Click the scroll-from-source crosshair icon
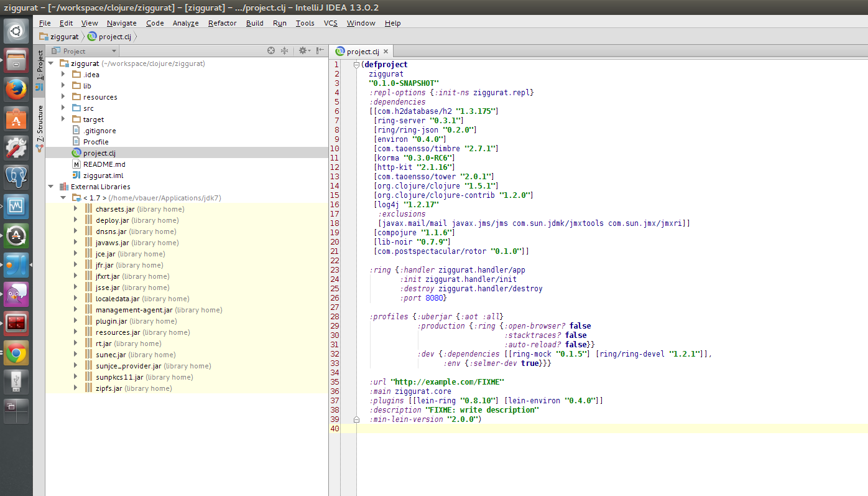 [271, 51]
